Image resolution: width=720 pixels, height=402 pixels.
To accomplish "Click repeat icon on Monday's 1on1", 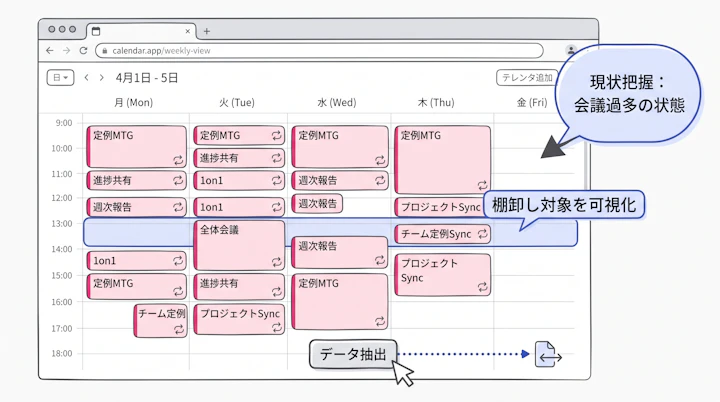I will coord(178,261).
